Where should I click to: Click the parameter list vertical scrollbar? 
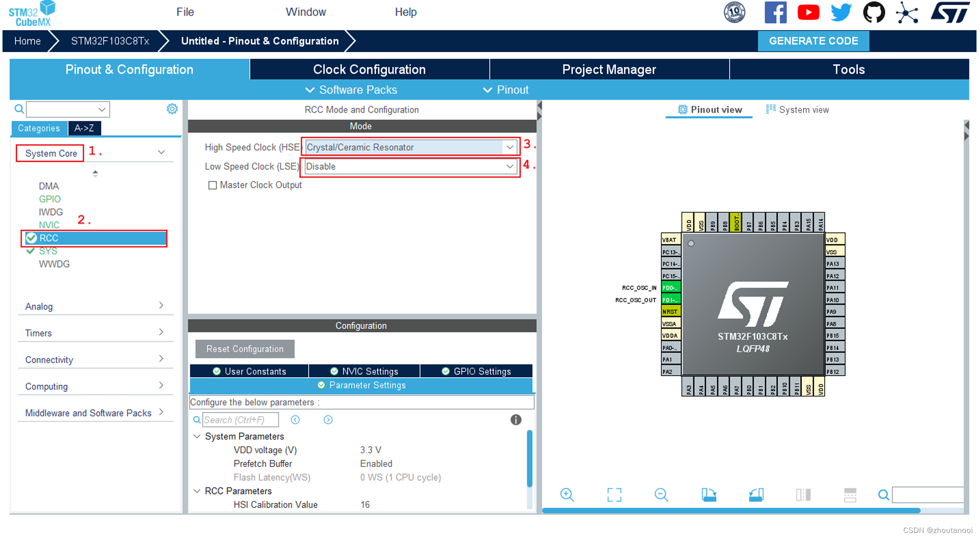click(x=530, y=458)
